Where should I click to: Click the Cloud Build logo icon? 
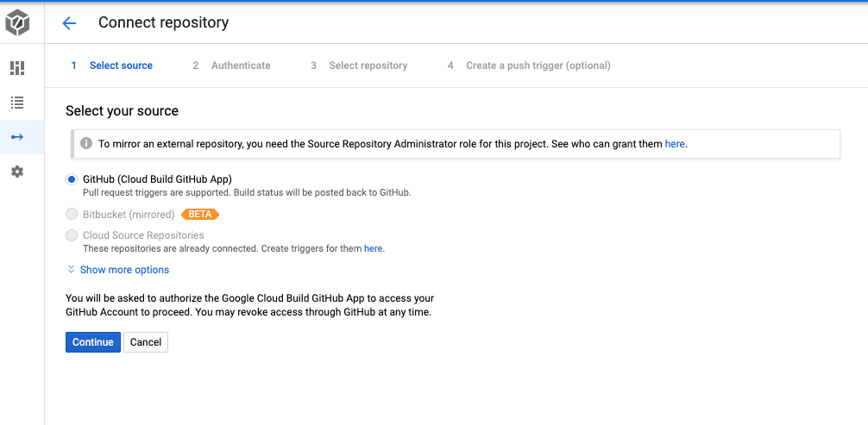pos(17,23)
